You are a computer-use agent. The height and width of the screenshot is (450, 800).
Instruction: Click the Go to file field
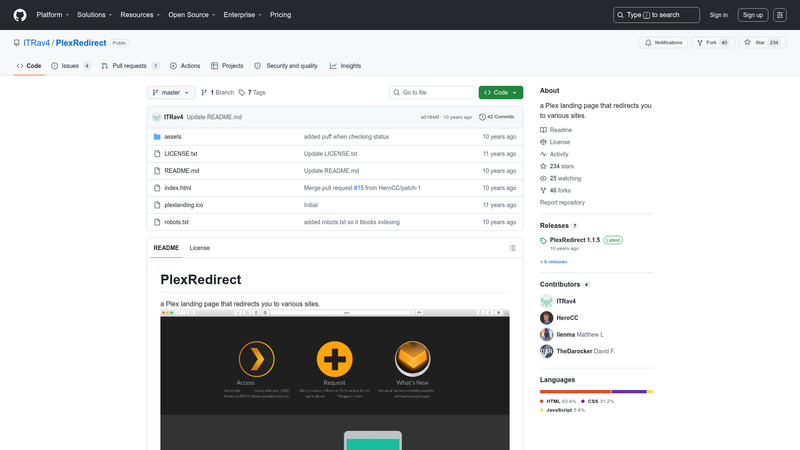tap(432, 92)
